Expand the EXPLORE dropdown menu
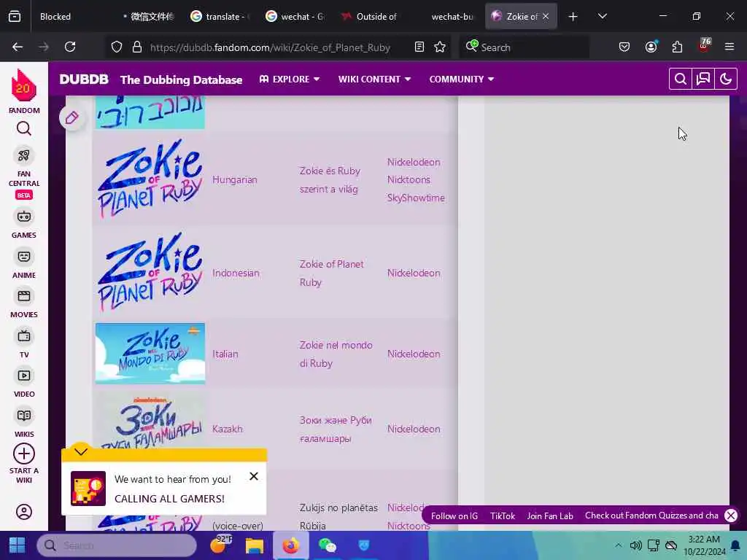This screenshot has height=560, width=747. [x=289, y=79]
